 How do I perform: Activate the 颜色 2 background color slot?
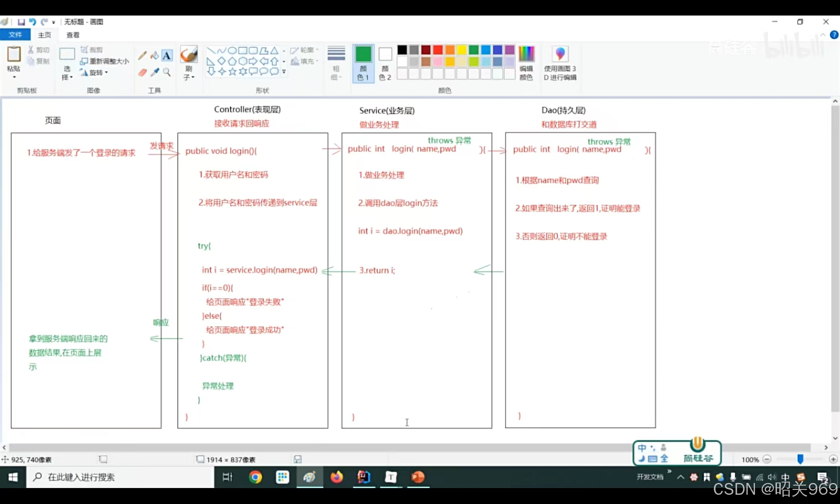point(385,63)
